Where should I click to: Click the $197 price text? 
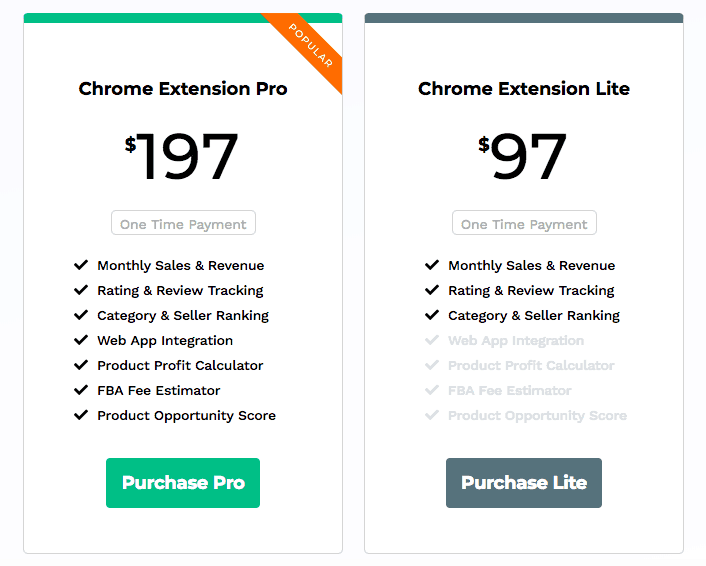tap(183, 156)
